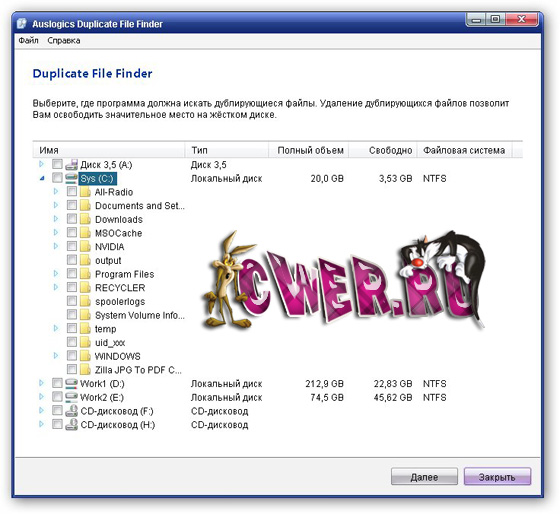
Task: Click the uid_xxx folder icon
Action: click(x=85, y=342)
